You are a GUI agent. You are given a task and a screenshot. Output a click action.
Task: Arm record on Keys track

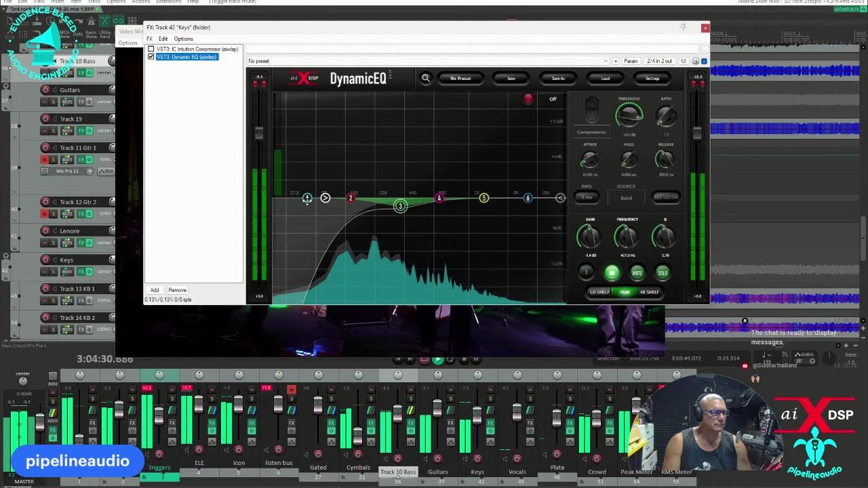pyautogui.click(x=46, y=260)
